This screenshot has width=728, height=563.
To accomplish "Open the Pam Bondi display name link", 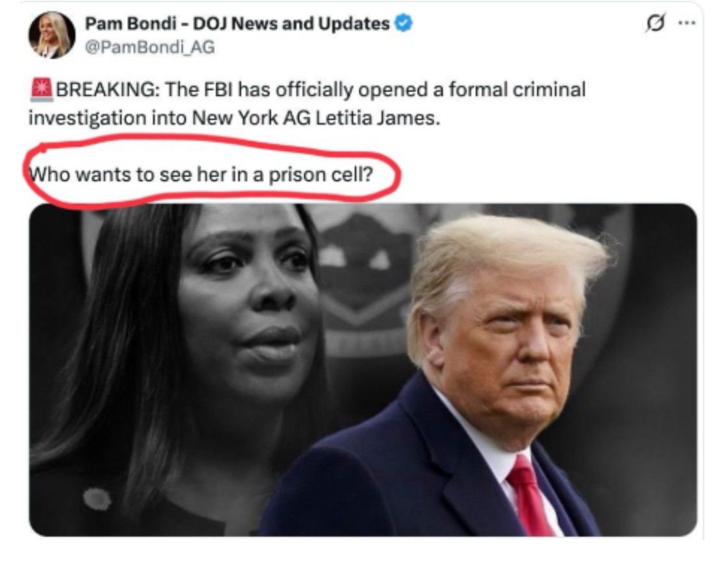I will click(237, 23).
